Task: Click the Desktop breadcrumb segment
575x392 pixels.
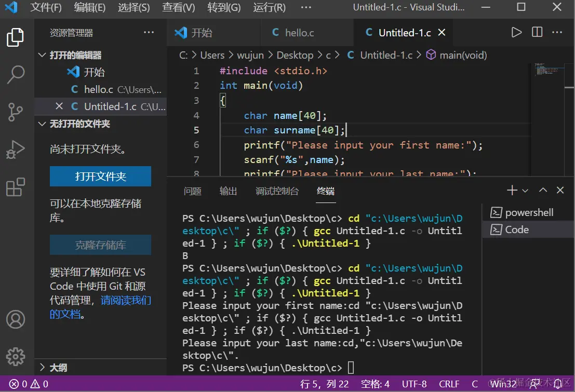Action: (x=295, y=55)
